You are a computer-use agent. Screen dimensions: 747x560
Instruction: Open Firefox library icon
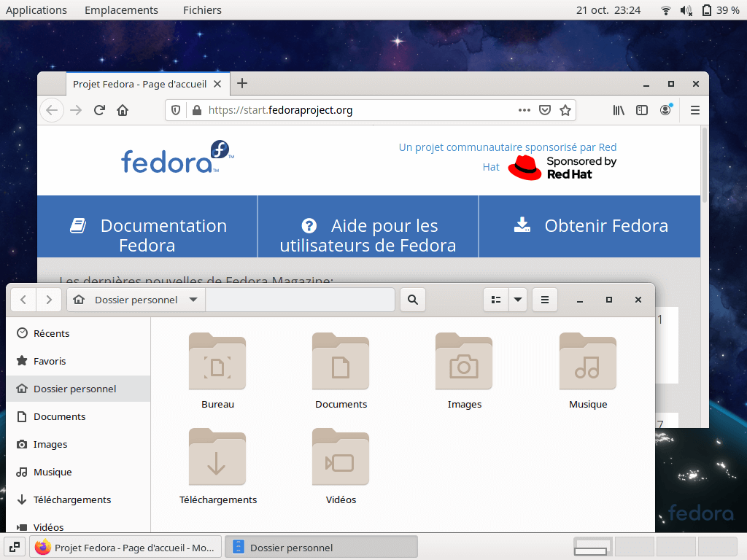[619, 111]
